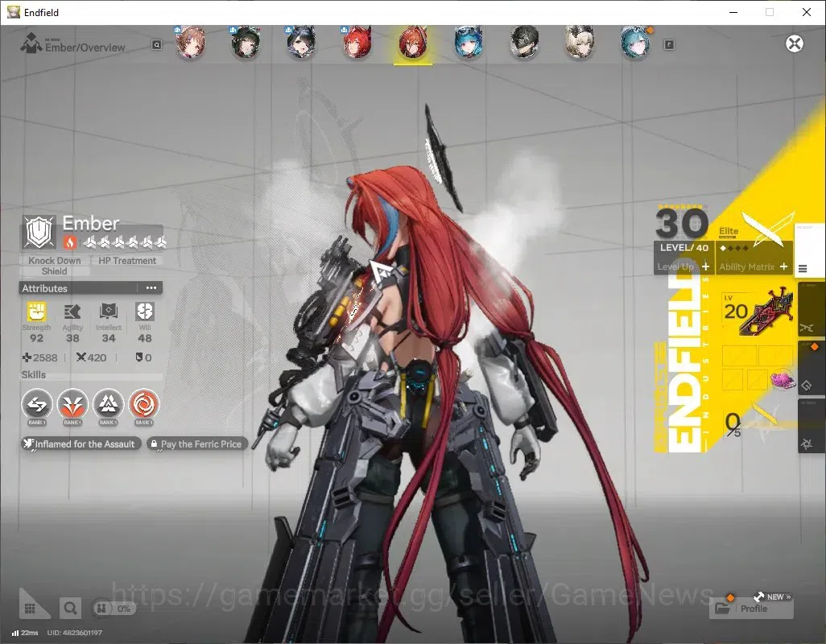Click the second empty upper gear slot

tap(775, 356)
